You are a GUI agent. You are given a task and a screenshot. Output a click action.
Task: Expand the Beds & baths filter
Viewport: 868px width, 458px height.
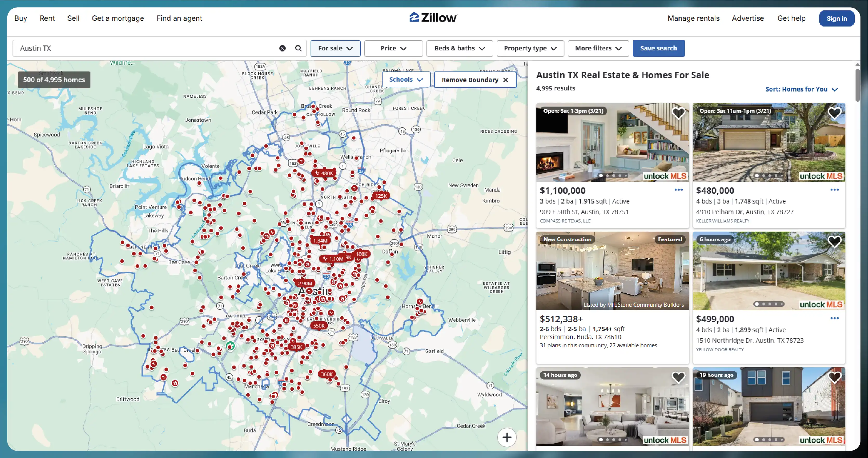(459, 48)
